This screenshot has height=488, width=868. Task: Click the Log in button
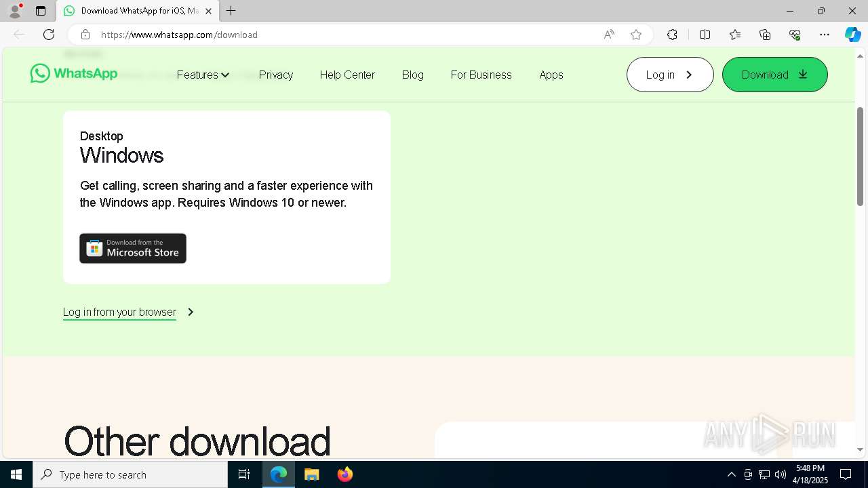tap(670, 75)
